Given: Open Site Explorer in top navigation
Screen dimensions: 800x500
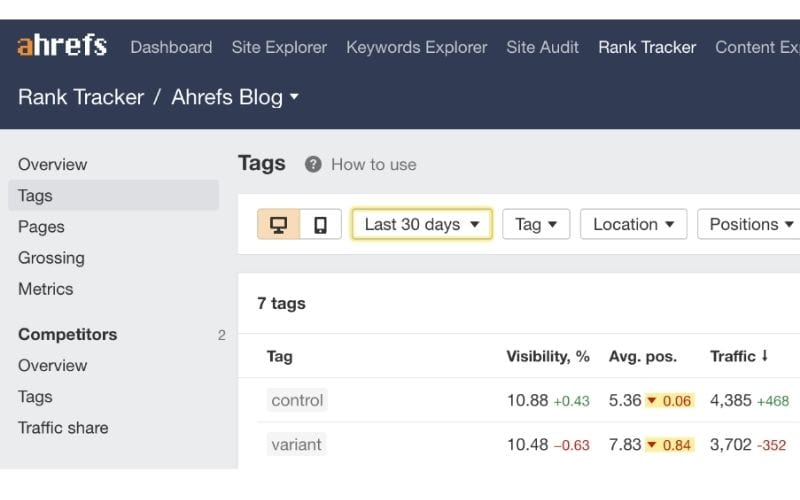Looking at the screenshot, I should coord(279,47).
